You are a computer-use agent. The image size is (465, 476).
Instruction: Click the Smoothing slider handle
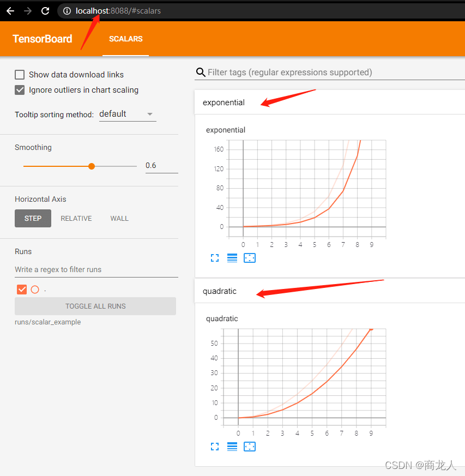click(92, 166)
